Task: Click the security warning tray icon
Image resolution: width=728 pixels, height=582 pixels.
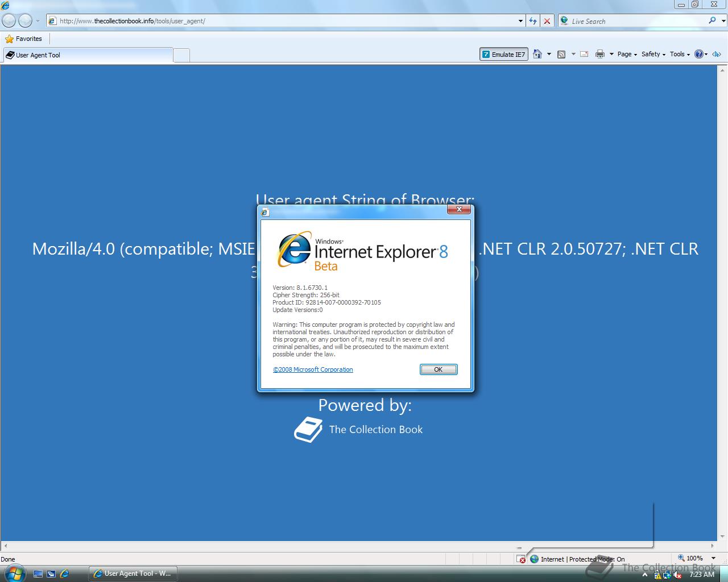Action: [x=658, y=575]
